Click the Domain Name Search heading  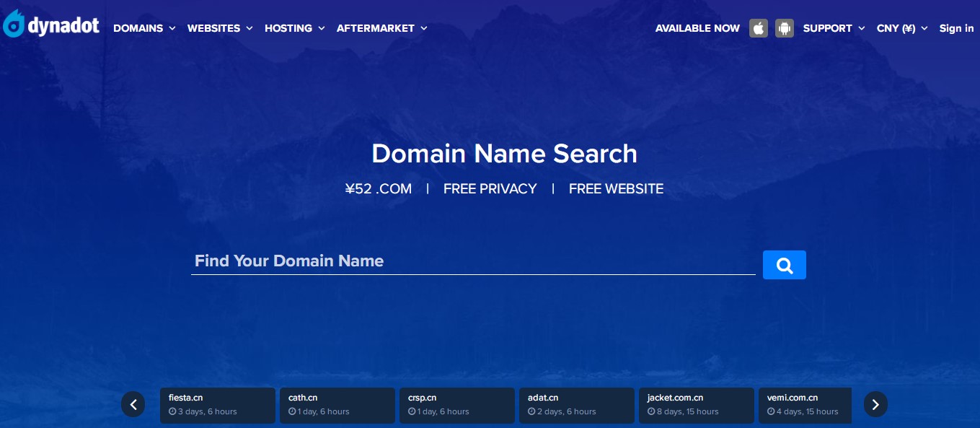504,154
